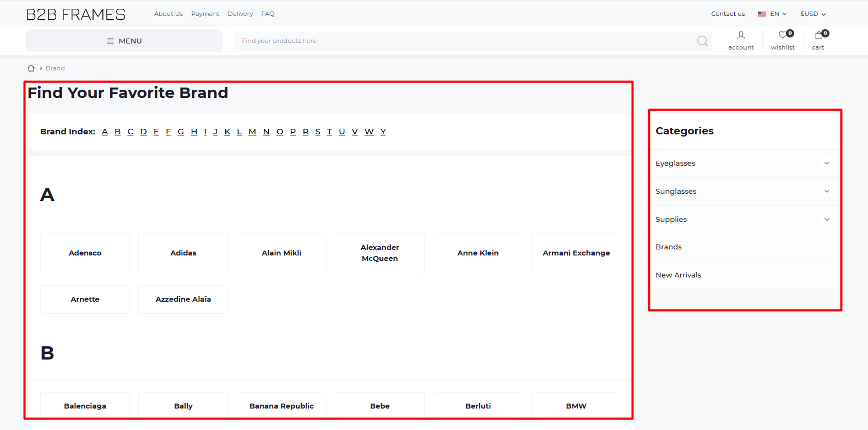Viewport: 868px width, 430px height.
Task: Open the shopping cart icon
Action: (818, 35)
